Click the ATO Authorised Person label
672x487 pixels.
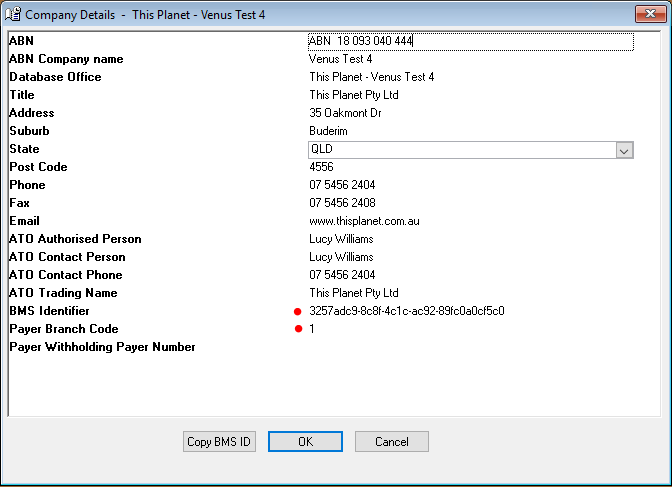(x=75, y=239)
